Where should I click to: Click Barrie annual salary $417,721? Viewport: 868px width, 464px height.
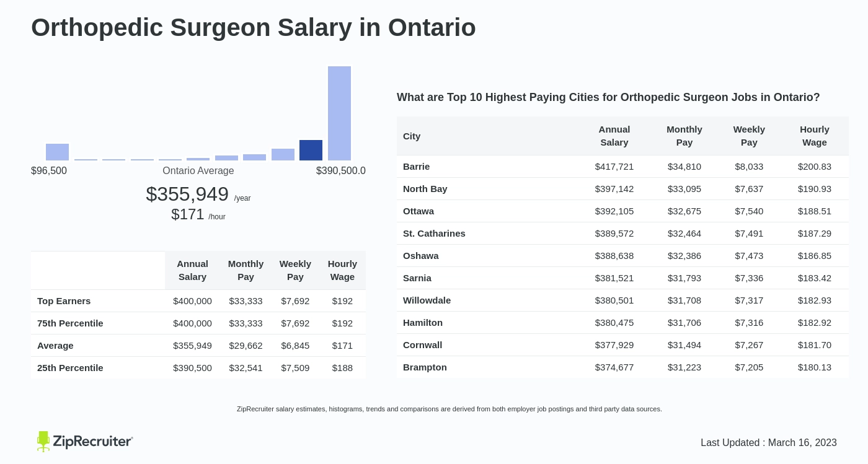click(x=614, y=166)
